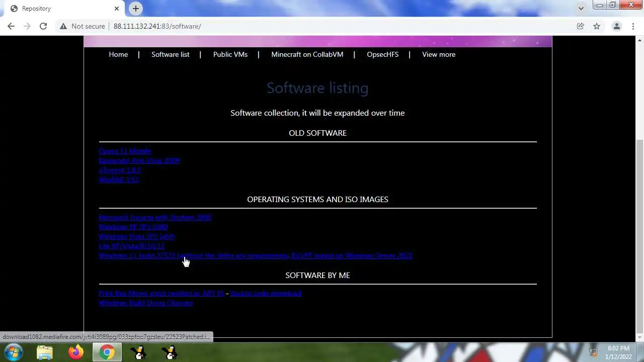This screenshot has width=644, height=362.
Task: Open Windows Build String Changer link
Action: tap(146, 303)
